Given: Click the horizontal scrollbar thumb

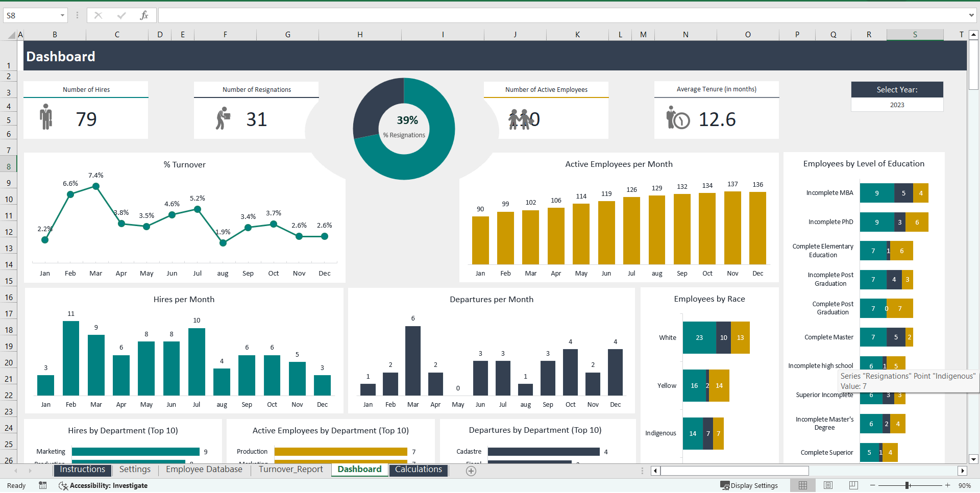Looking at the screenshot, I should (x=734, y=471).
